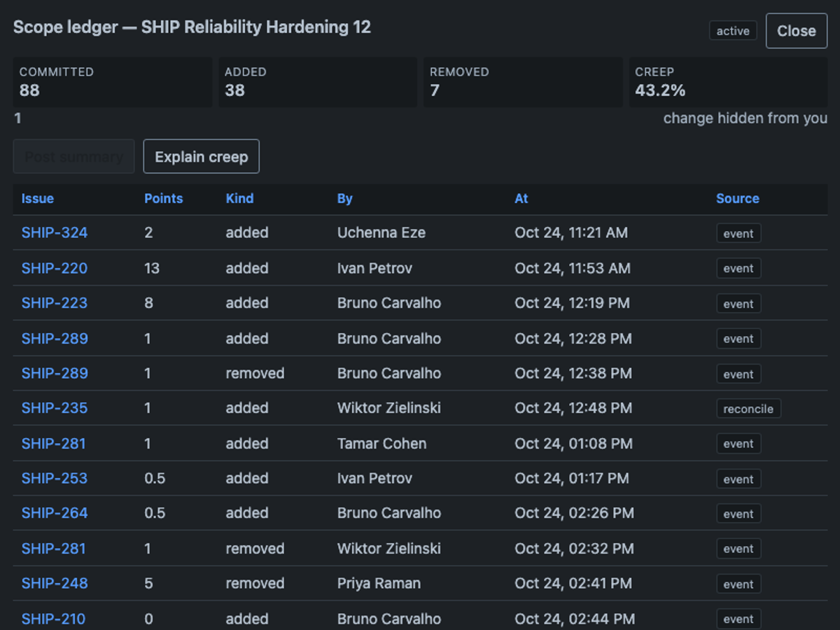The image size is (840, 630).
Task: Open SHIP-281 added by Tamar Cohen
Action: point(54,443)
